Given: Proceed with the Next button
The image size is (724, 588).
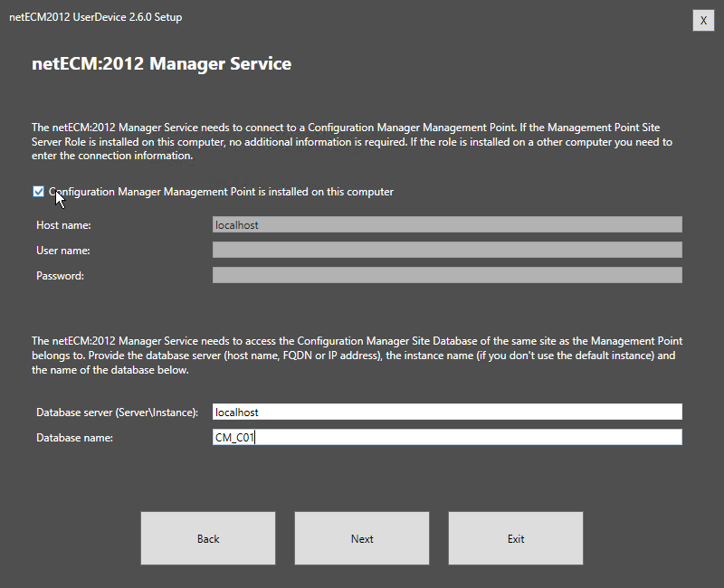Looking at the screenshot, I should (x=362, y=538).
